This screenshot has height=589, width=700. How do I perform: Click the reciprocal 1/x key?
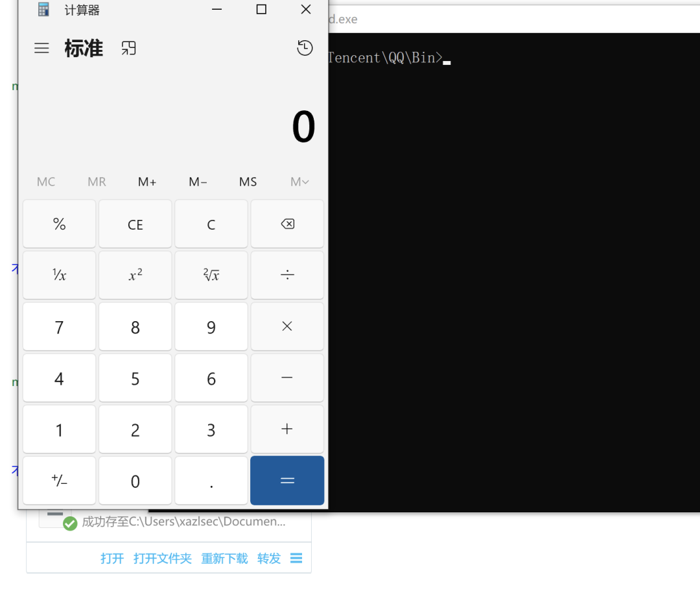60,275
